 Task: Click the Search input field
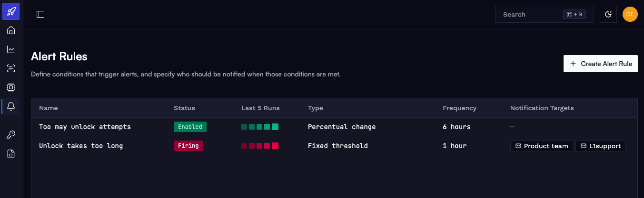[544, 14]
